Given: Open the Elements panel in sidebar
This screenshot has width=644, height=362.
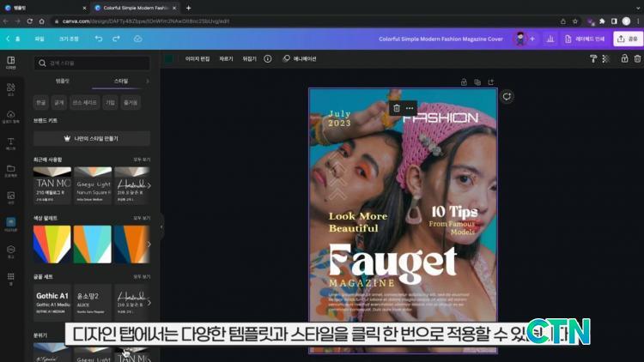Looking at the screenshot, I should (x=10, y=87).
